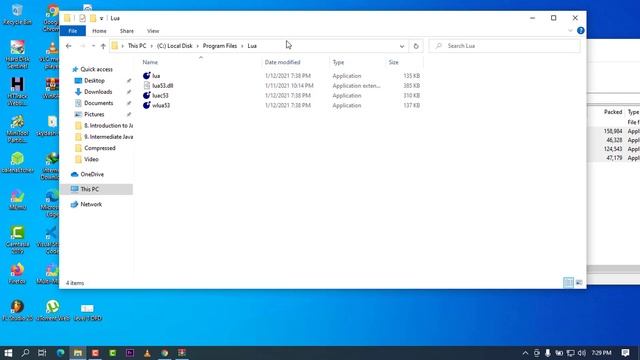Click the Camtasia 2019 desktop icon
This screenshot has width=640, height=360.
tap(17, 240)
